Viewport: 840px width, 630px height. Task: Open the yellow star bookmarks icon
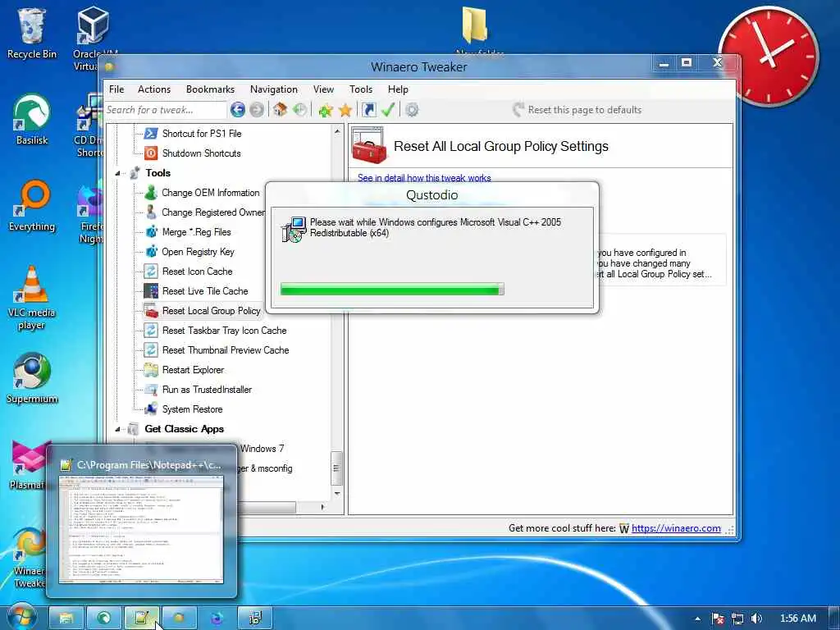click(345, 111)
